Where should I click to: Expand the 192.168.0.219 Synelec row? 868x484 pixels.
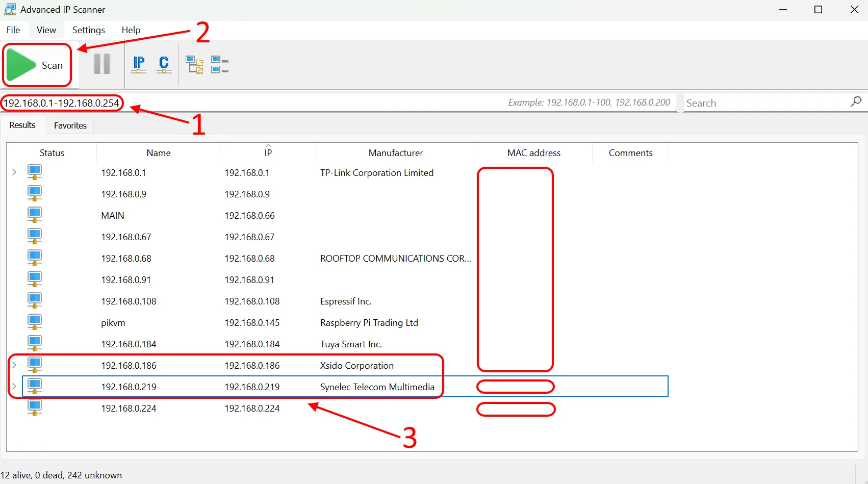pyautogui.click(x=14, y=387)
